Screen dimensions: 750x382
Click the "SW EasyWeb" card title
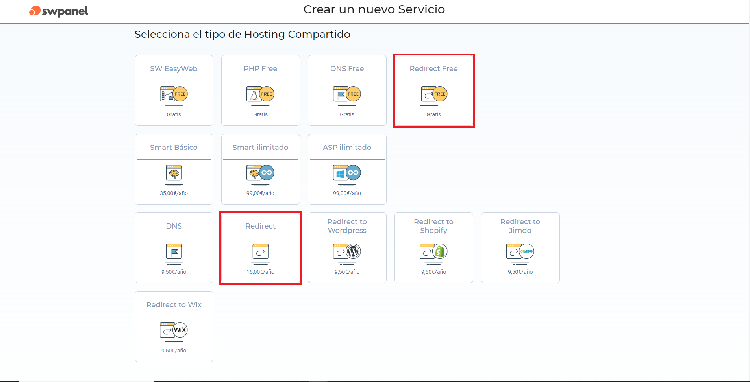pyautogui.click(x=174, y=68)
